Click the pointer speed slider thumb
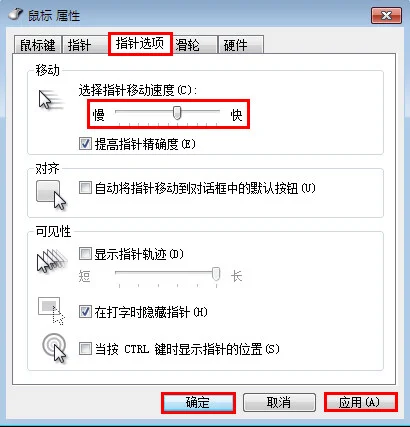The height and width of the screenshot is (427, 410). [177, 113]
